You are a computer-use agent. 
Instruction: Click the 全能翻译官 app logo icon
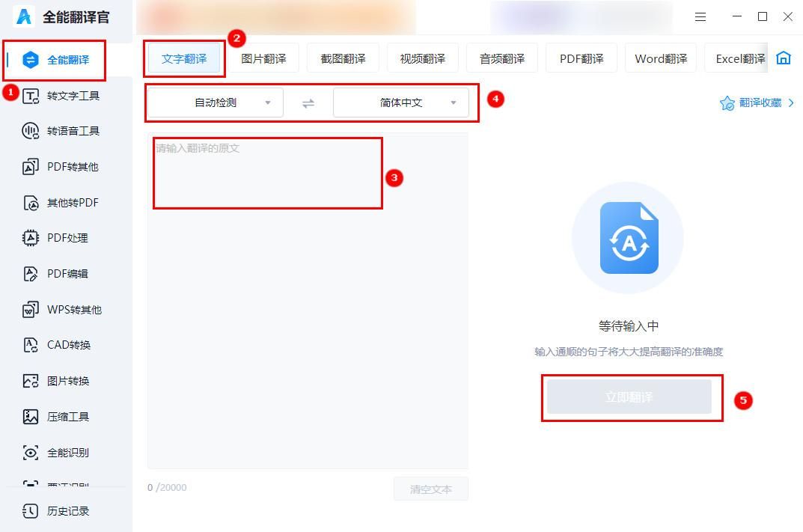click(23, 16)
